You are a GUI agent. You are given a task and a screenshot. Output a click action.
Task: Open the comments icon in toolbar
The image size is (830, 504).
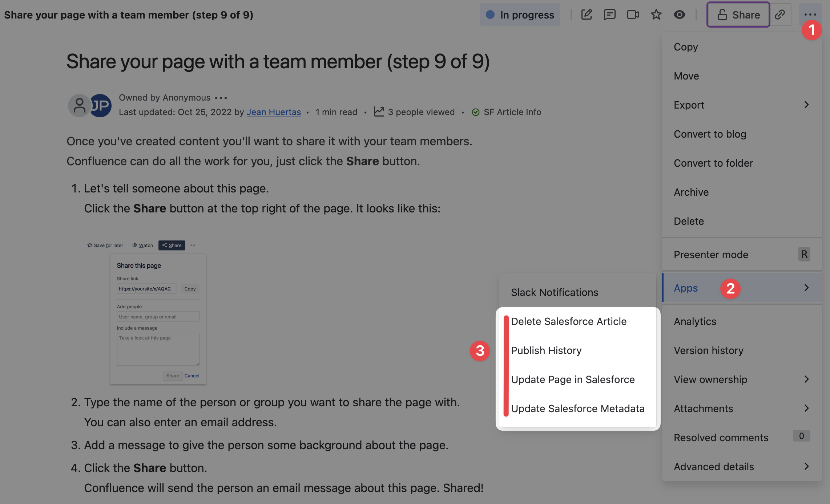(x=609, y=15)
